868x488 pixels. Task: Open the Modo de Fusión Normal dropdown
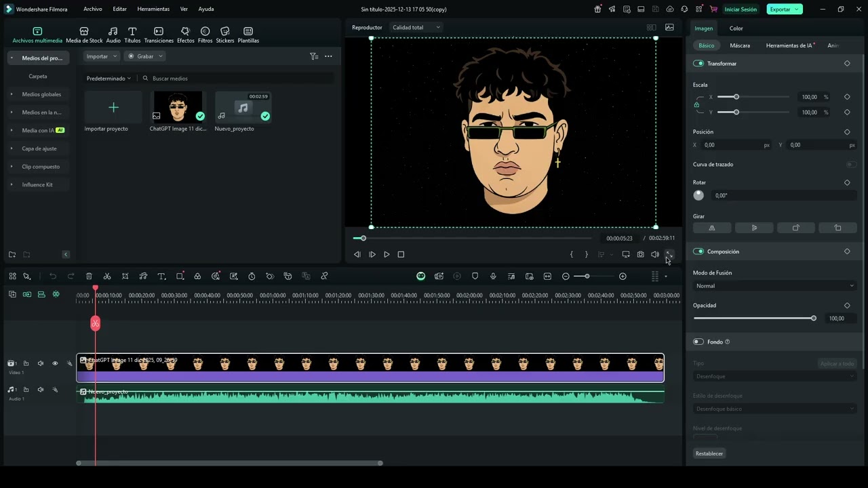click(774, 286)
